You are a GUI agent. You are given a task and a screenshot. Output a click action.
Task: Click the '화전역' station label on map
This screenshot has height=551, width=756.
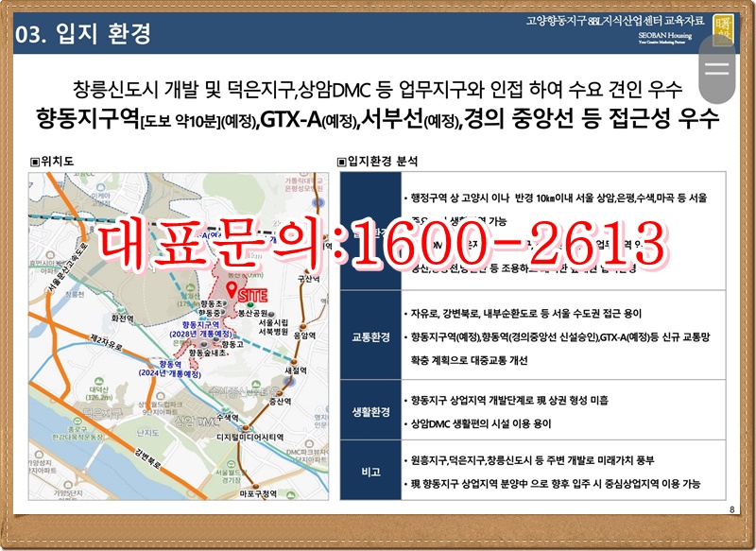(x=123, y=319)
